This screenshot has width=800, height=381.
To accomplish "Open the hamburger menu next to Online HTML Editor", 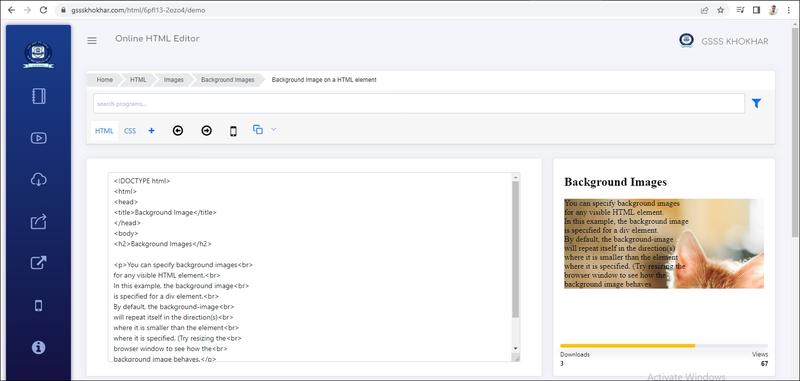I will pos(92,41).
